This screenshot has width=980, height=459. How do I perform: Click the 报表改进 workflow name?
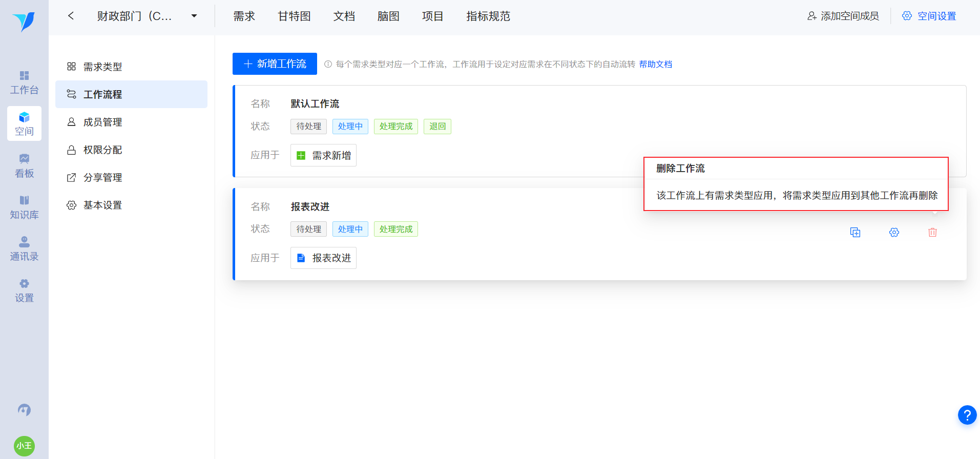[x=310, y=206]
